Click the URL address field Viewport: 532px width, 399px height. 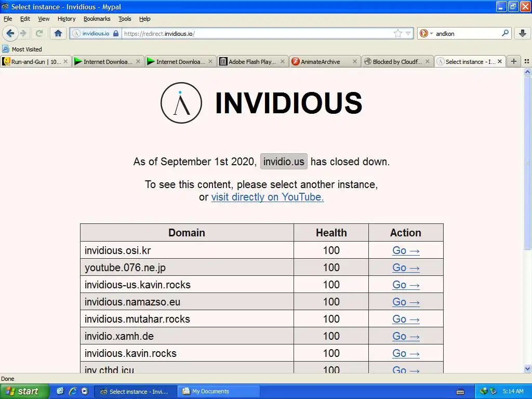[x=258, y=34]
